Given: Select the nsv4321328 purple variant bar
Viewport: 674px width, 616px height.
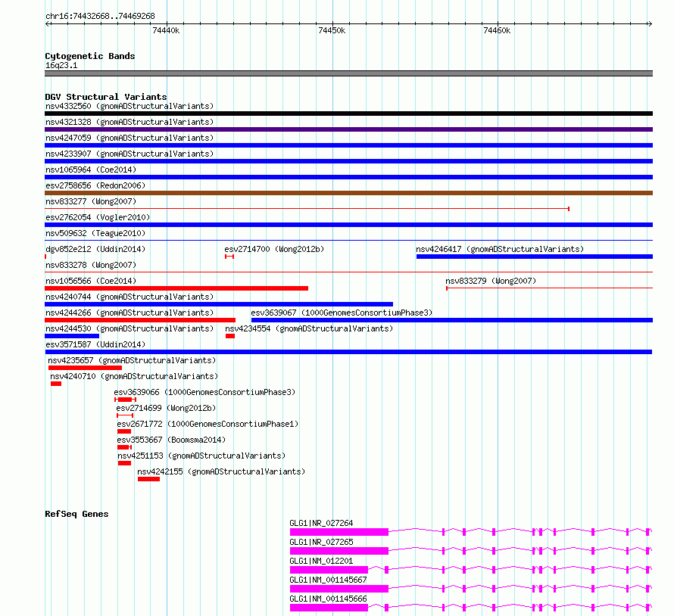Looking at the screenshot, I should 348,129.
